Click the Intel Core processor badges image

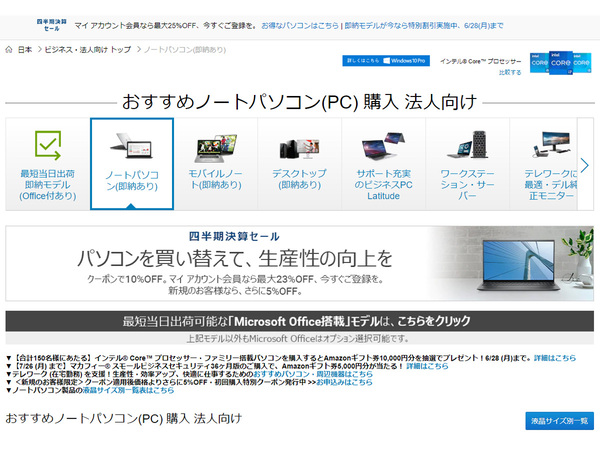pos(561,62)
